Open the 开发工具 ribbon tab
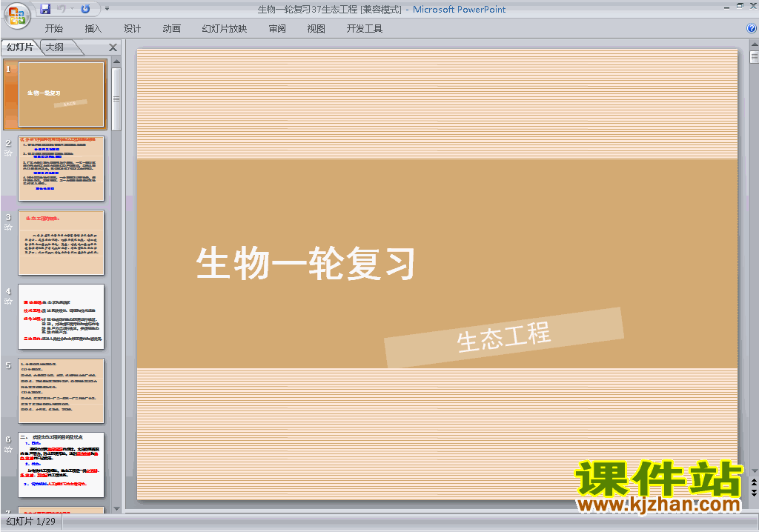 tap(365, 29)
